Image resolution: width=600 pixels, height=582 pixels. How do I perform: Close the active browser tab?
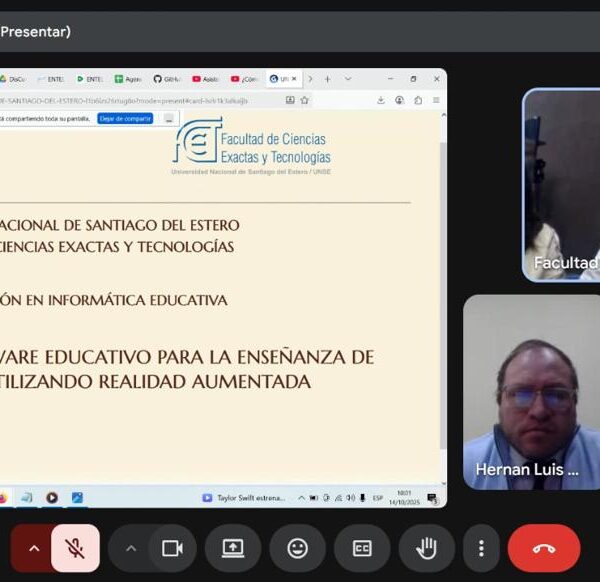(x=294, y=79)
